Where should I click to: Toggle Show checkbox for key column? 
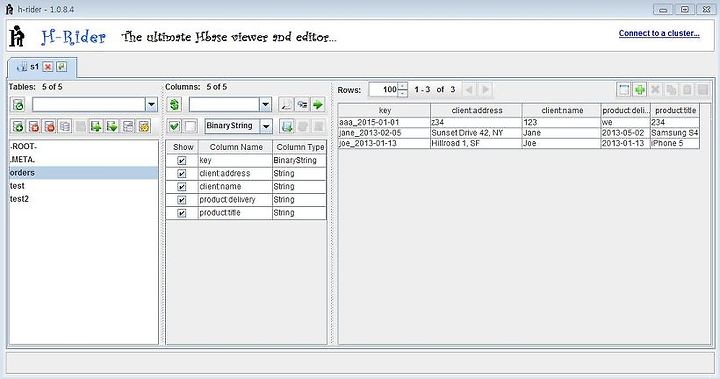point(182,160)
